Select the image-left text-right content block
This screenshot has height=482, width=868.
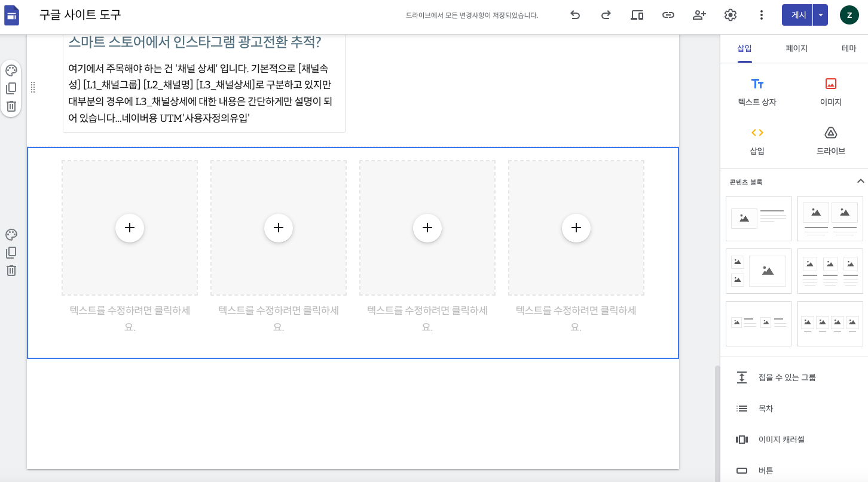[x=759, y=219]
